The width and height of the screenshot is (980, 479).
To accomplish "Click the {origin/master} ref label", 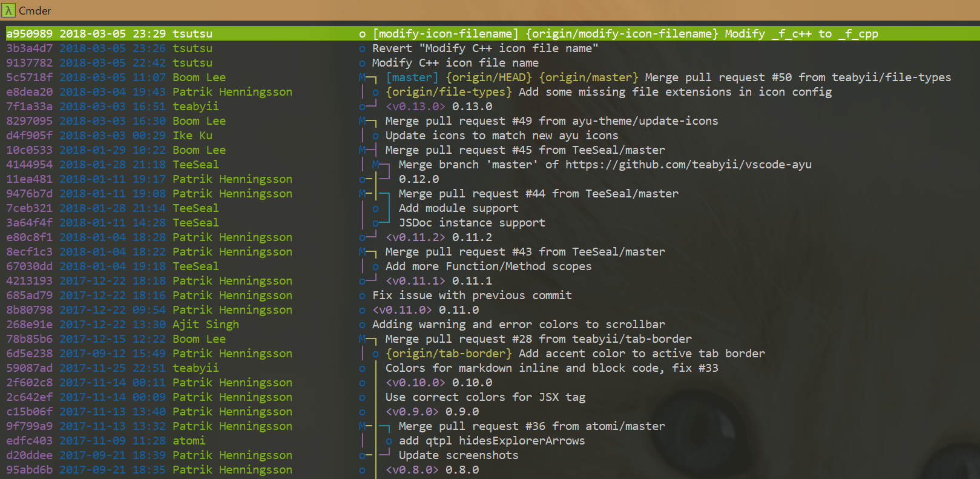I will (589, 78).
